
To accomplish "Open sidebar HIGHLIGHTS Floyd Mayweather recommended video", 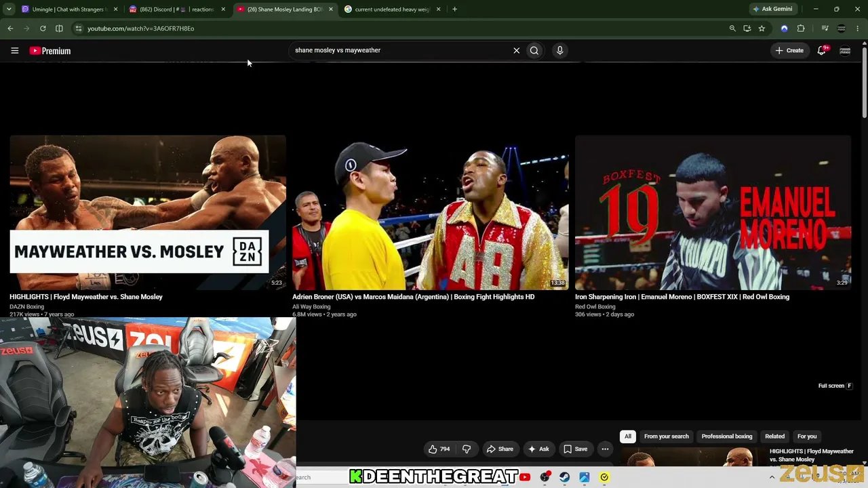I will coord(812,455).
